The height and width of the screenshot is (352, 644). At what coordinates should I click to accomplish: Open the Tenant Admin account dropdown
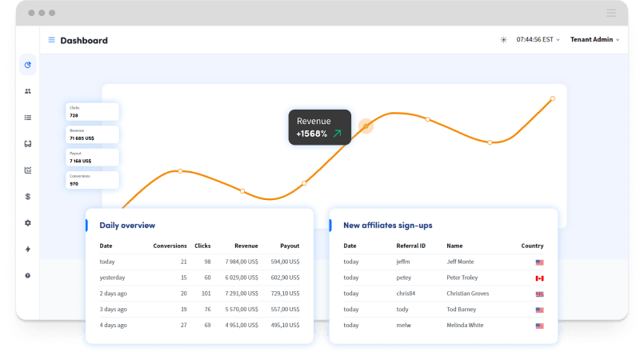tap(594, 39)
